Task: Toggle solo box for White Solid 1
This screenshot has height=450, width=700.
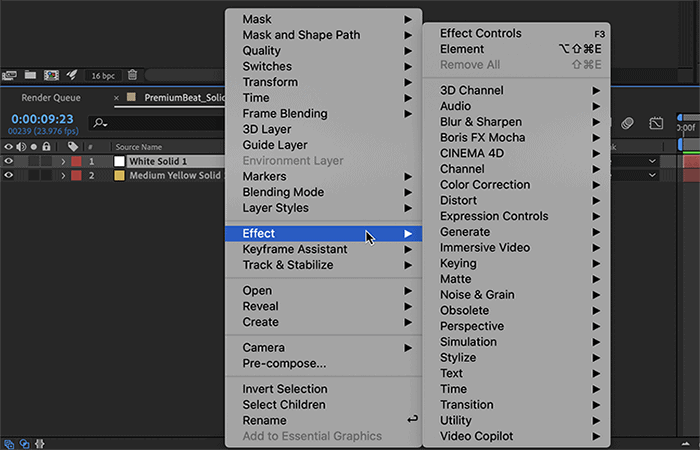Action: [34, 161]
